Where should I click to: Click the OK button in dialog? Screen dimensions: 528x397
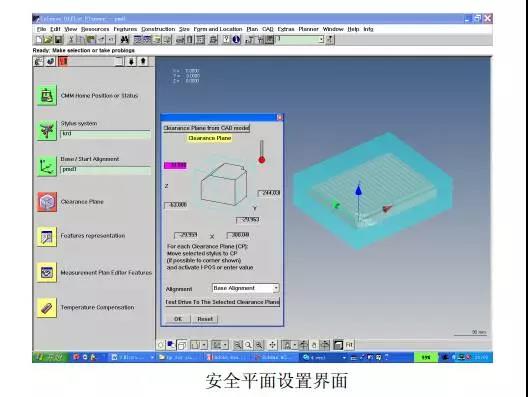pyautogui.click(x=178, y=319)
